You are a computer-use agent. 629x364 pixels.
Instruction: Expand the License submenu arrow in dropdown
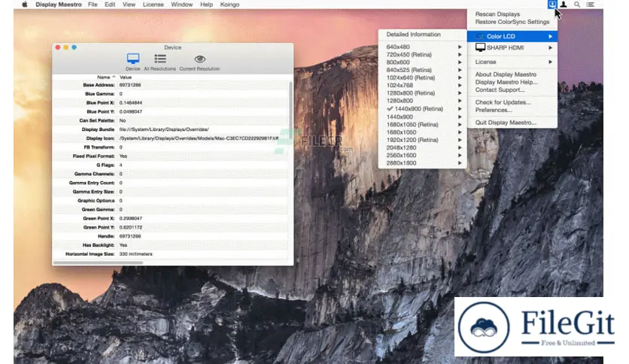pyautogui.click(x=551, y=62)
